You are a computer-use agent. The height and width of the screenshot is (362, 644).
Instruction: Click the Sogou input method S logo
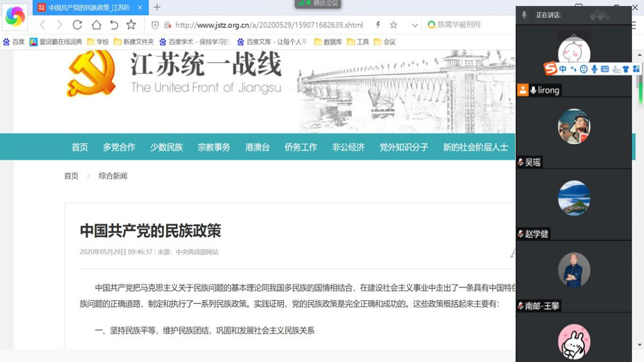[x=550, y=68]
